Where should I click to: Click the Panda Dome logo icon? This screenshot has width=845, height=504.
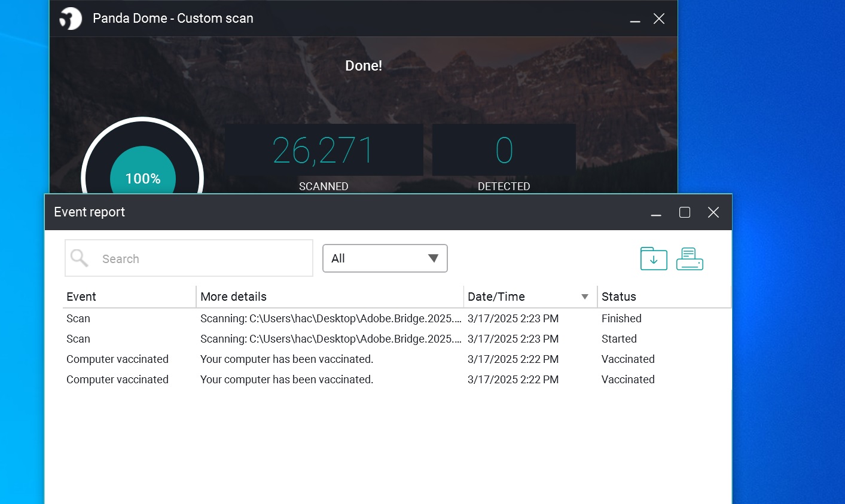coord(71,19)
